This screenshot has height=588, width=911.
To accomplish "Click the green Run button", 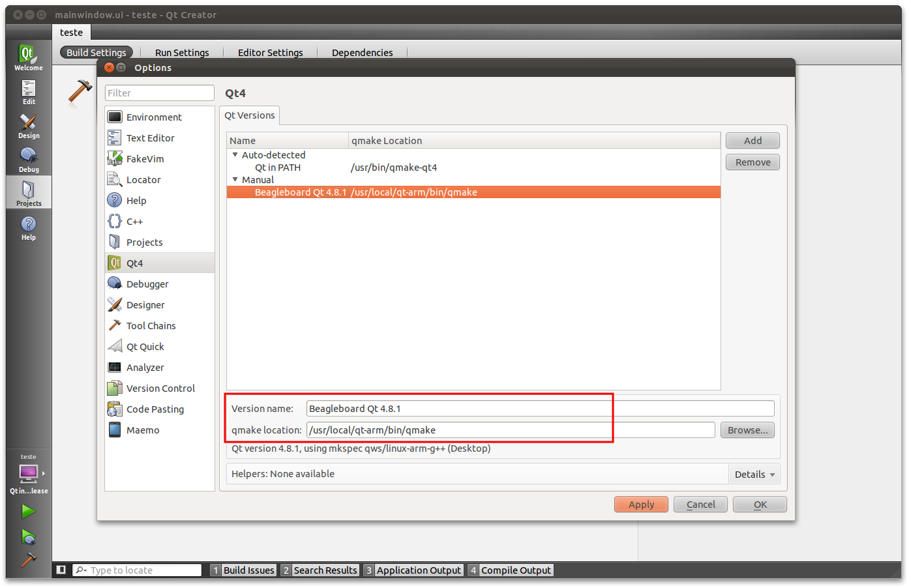I will click(x=28, y=512).
